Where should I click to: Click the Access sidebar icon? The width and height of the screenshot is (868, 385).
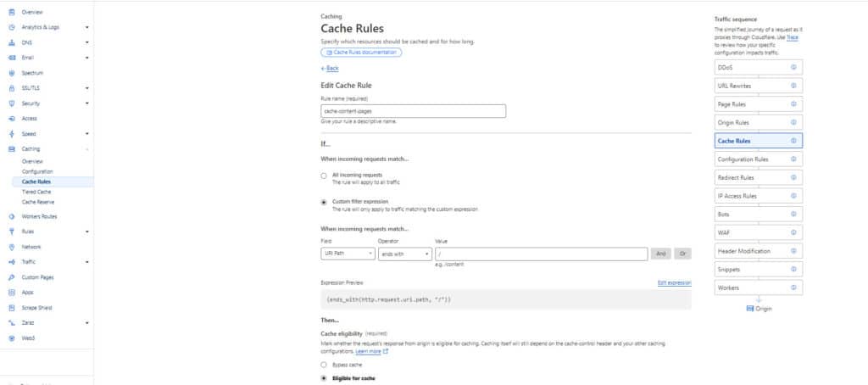click(12, 119)
